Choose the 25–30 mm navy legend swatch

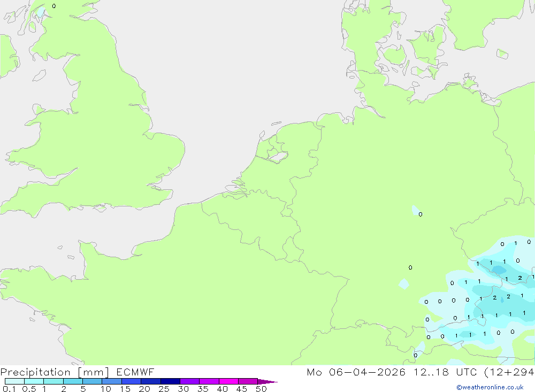(x=170, y=381)
